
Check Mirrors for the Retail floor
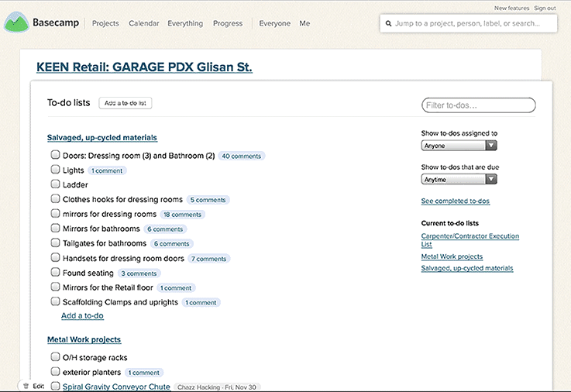tap(55, 287)
